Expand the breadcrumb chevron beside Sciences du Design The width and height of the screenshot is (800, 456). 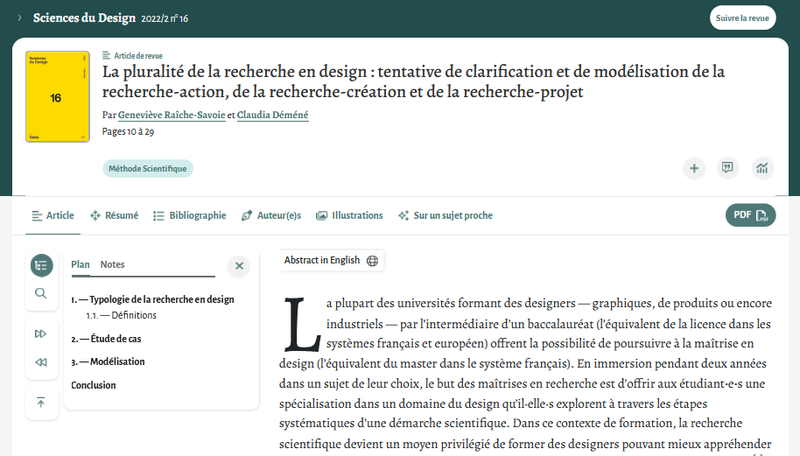point(19,18)
